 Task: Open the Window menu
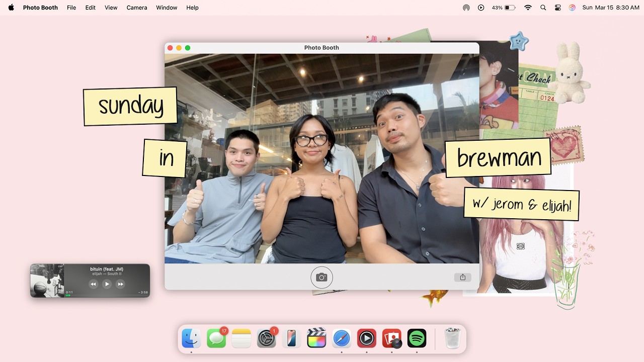pos(167,8)
